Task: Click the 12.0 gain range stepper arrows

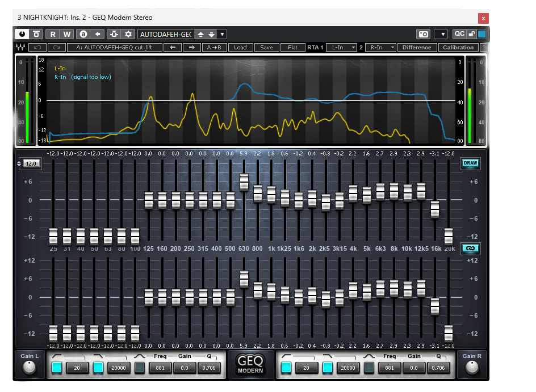Action: 19,163
